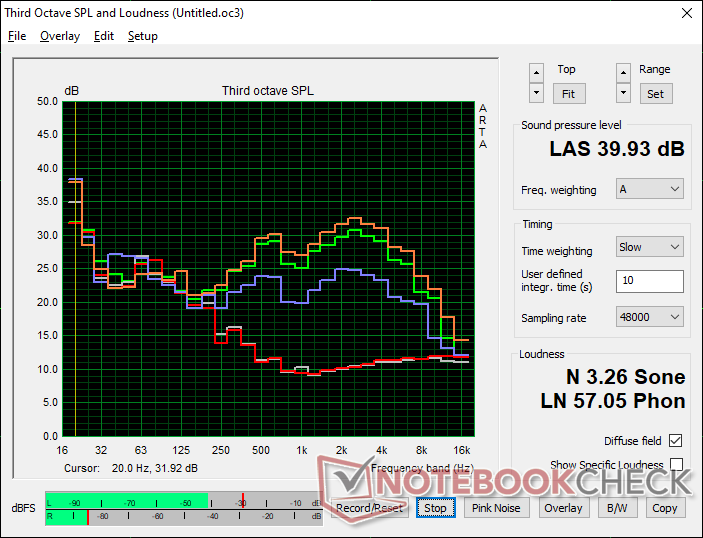This screenshot has width=703, height=538.
Task: Click the right channel dBFS level meter
Action: coord(184,517)
